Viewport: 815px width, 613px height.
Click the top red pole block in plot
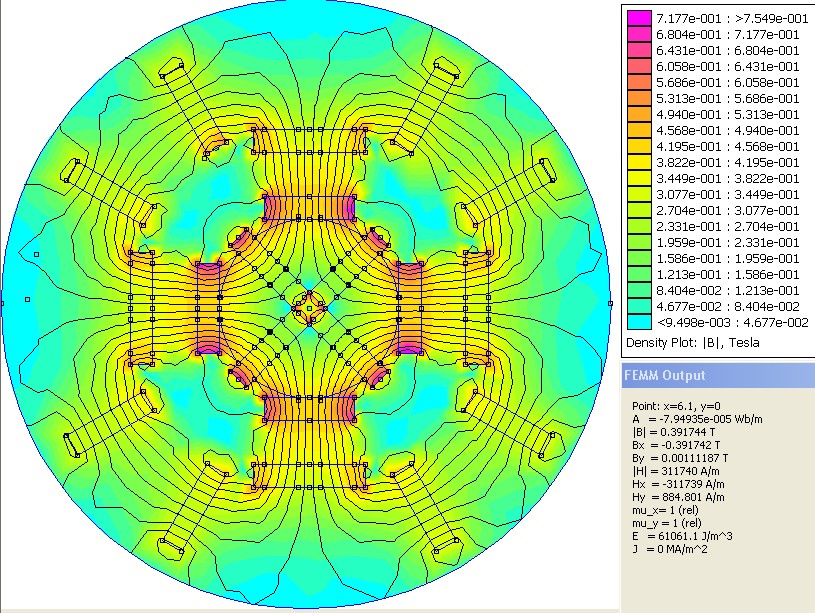click(308, 207)
